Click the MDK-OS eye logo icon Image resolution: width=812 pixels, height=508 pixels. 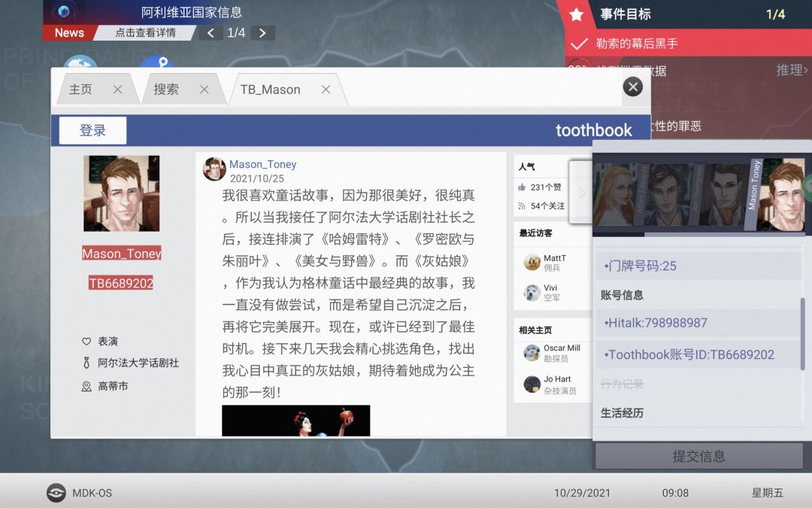(x=56, y=492)
